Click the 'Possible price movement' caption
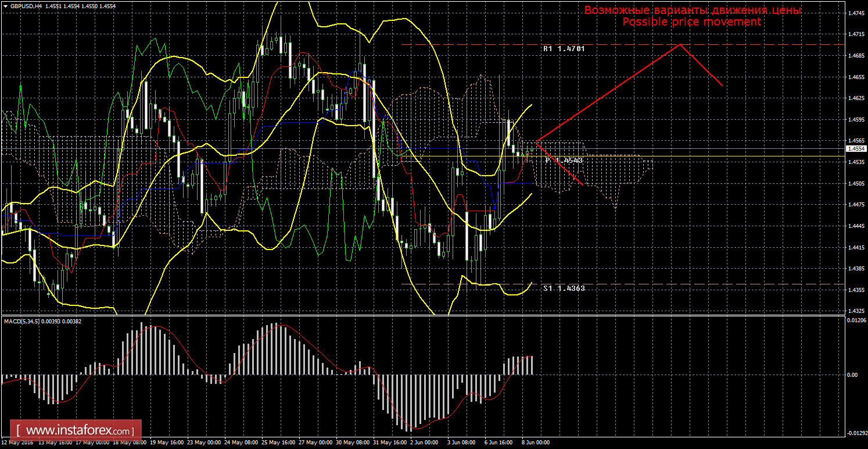This screenshot has height=449, width=868. [x=691, y=22]
